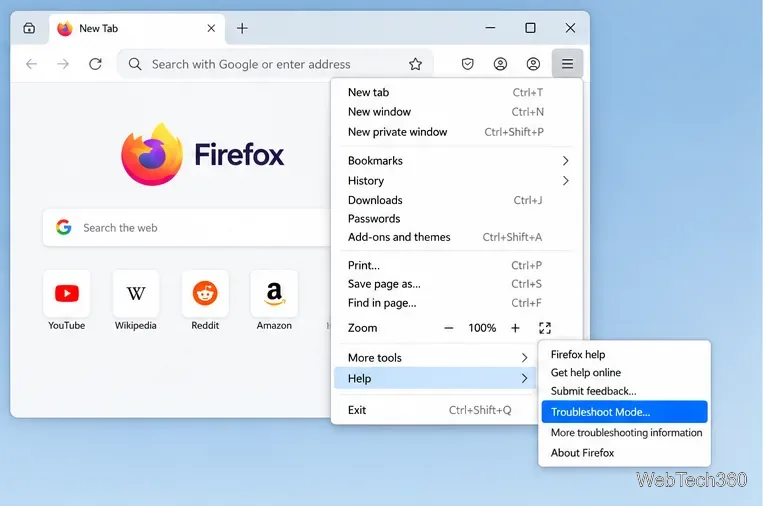This screenshot has width=763, height=506.
Task: Reload the current page
Action: (x=95, y=64)
